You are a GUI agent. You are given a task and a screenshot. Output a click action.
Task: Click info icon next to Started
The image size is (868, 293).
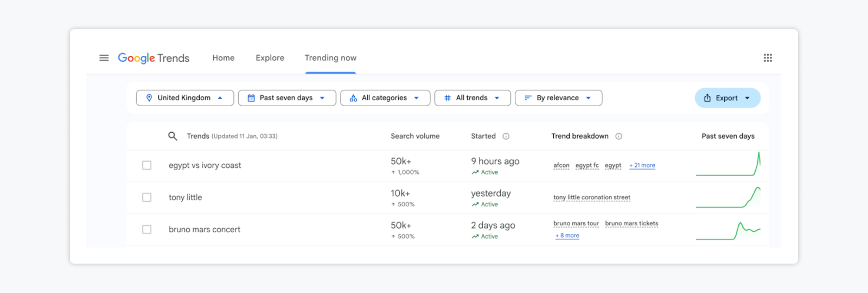click(x=506, y=136)
